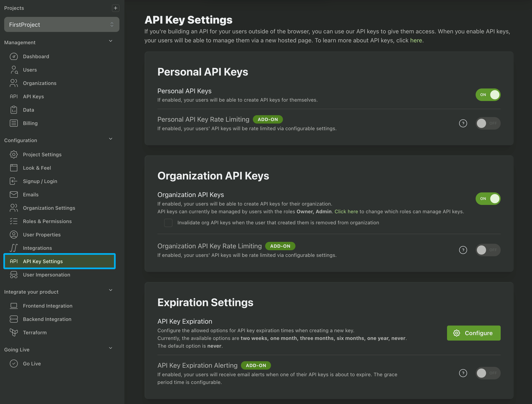Click the Go Live checkmark icon

14,364
